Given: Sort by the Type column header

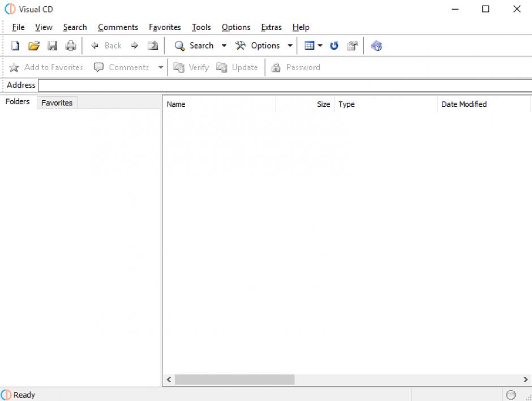Looking at the screenshot, I should (x=386, y=104).
